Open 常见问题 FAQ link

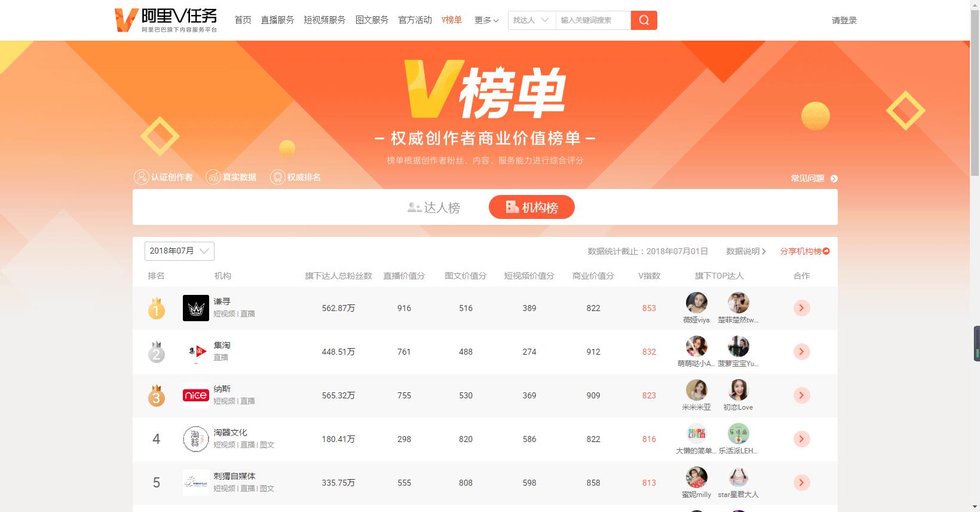(x=813, y=178)
